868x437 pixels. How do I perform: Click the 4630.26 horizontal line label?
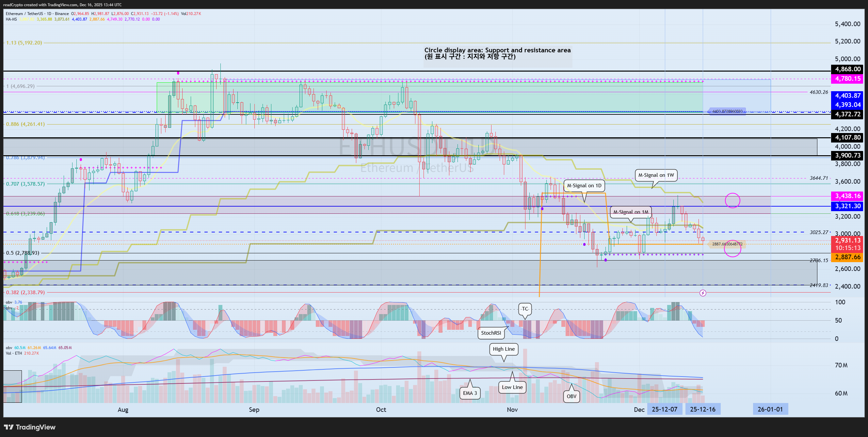(818, 92)
